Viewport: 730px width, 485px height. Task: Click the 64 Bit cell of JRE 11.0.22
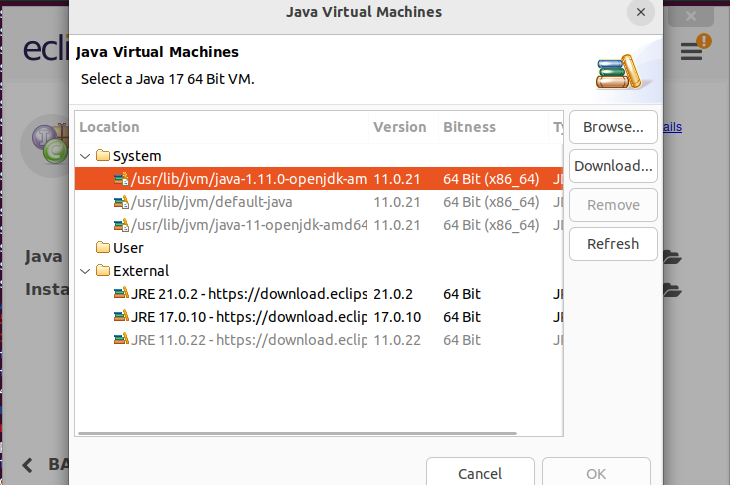tap(462, 340)
